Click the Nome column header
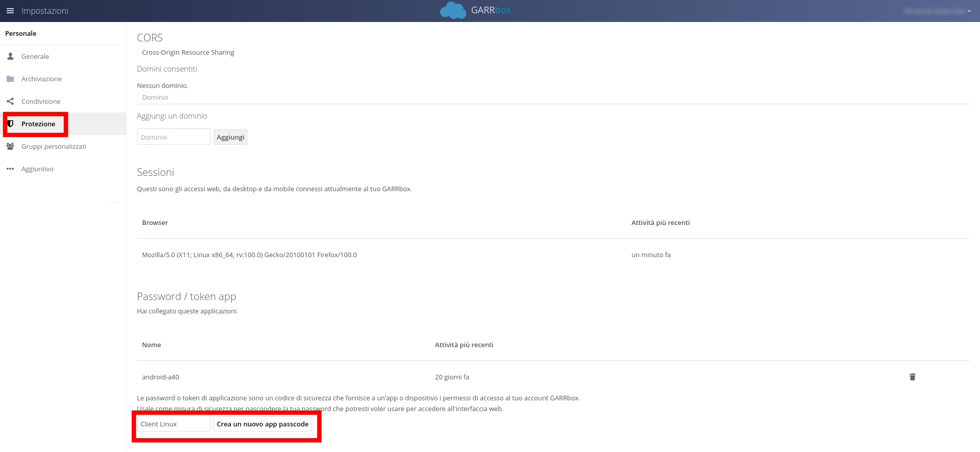Viewport: 980px width, 452px height. coord(151,345)
